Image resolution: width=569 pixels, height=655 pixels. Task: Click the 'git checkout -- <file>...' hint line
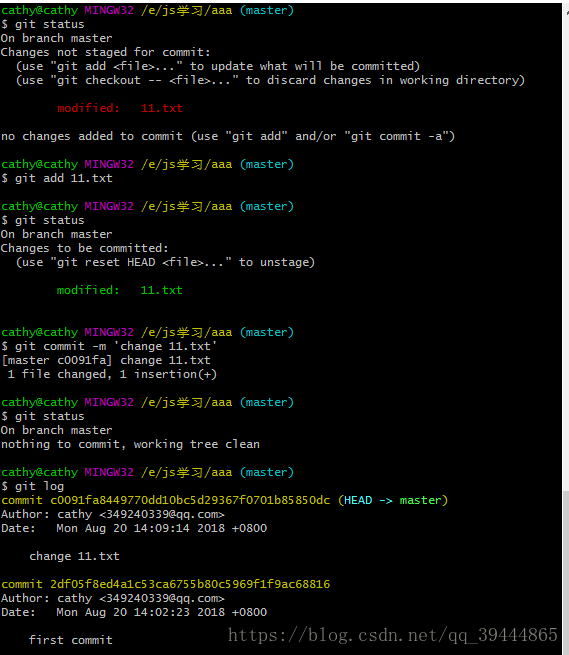point(270,80)
